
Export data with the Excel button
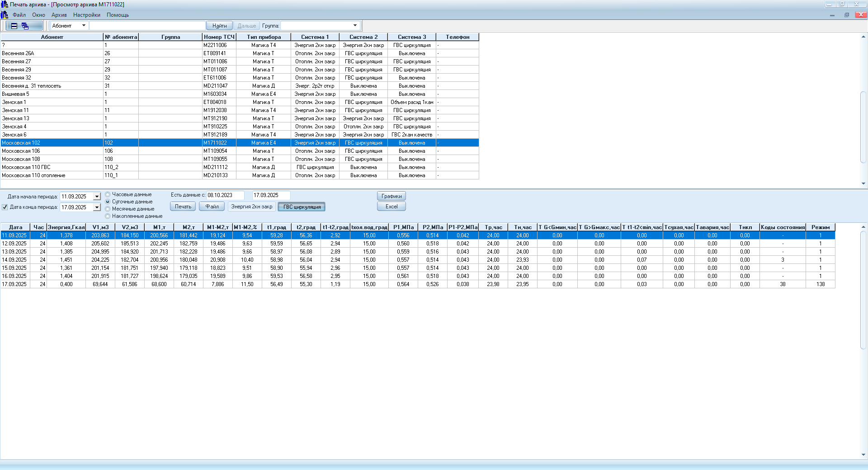pyautogui.click(x=391, y=207)
